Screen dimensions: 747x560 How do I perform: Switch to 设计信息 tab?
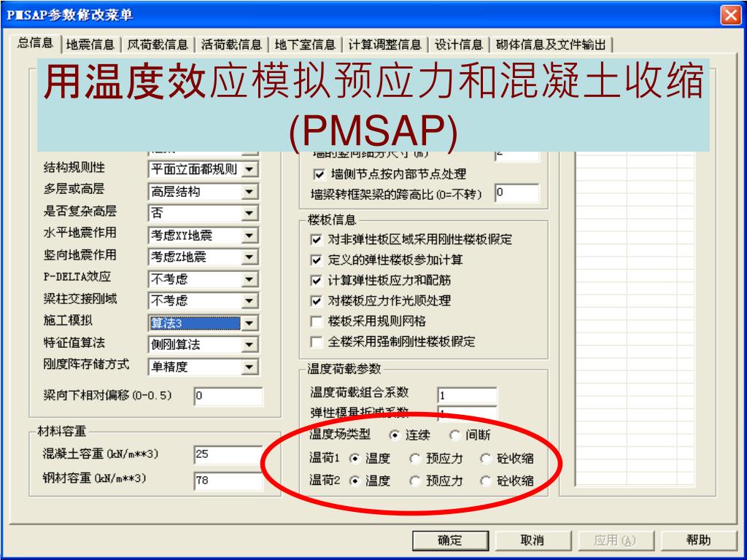(459, 44)
